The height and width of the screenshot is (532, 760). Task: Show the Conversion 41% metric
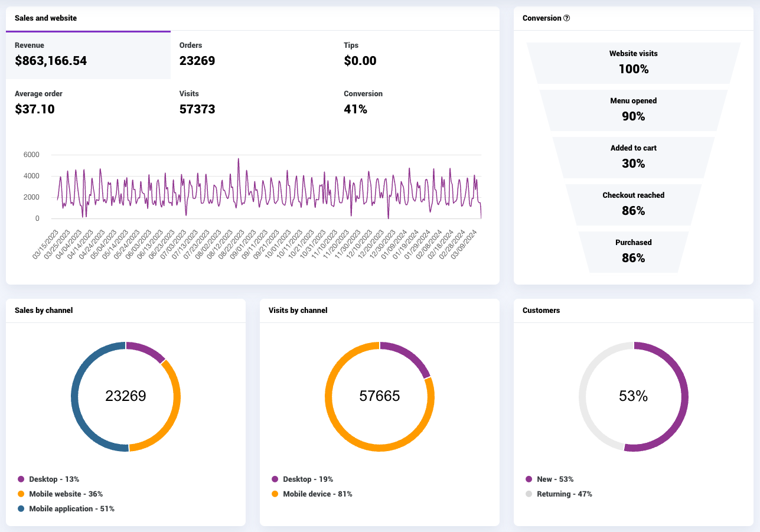coord(417,103)
